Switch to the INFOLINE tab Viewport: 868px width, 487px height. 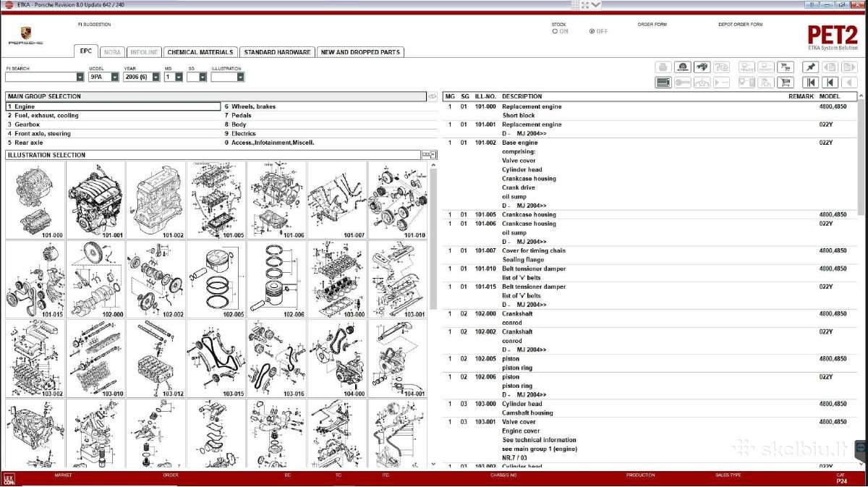point(144,52)
